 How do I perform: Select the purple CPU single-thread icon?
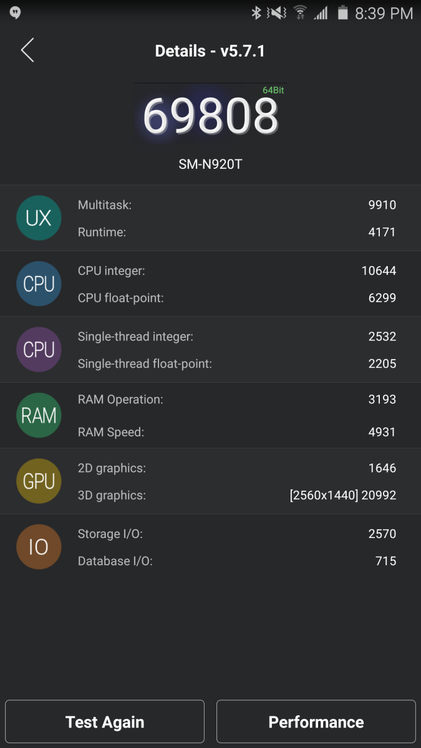pyautogui.click(x=39, y=350)
